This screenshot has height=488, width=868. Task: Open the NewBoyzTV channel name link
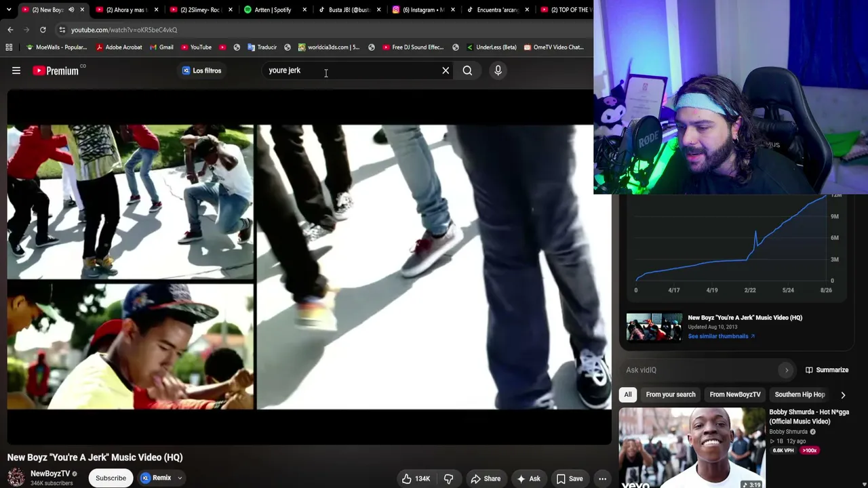point(50,474)
